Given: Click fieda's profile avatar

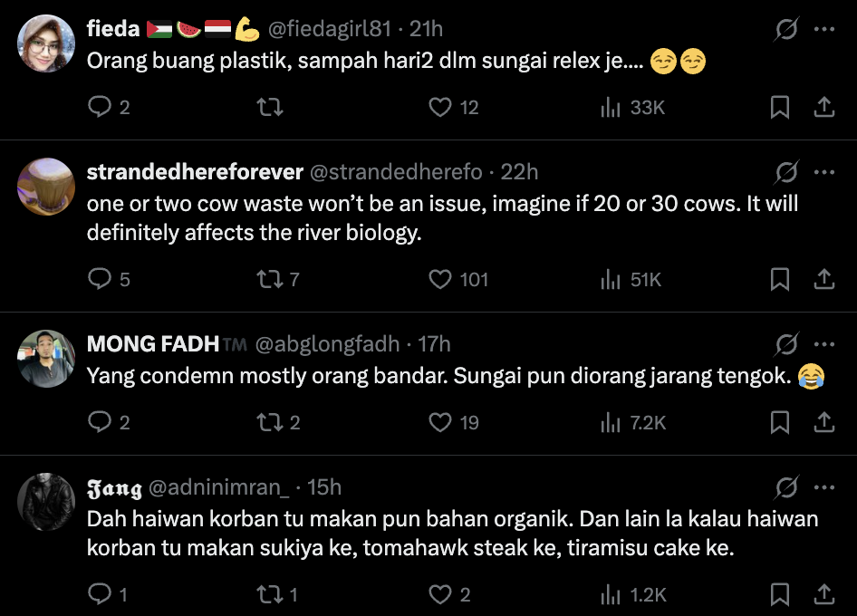Looking at the screenshot, I should 46,43.
